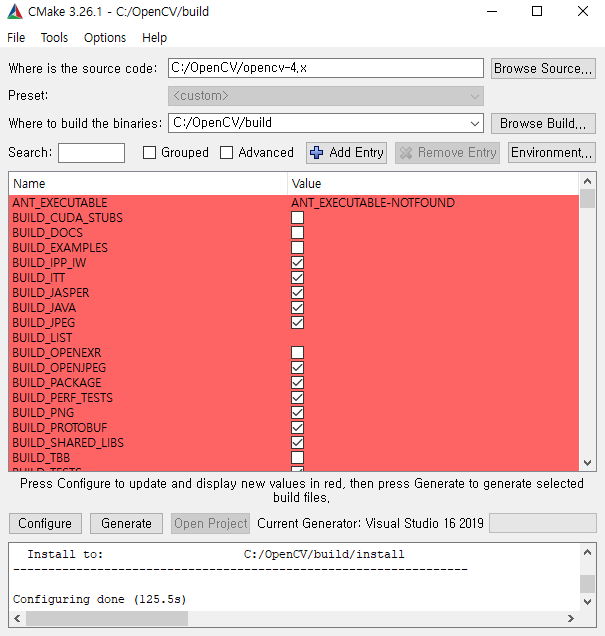
Task: Click the output log scroll left arrow
Action: click(x=17, y=619)
